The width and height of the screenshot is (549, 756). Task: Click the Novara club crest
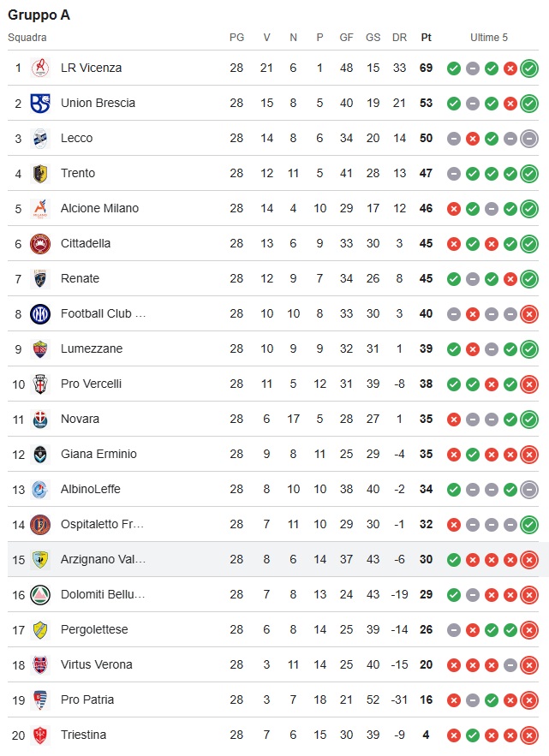40,419
